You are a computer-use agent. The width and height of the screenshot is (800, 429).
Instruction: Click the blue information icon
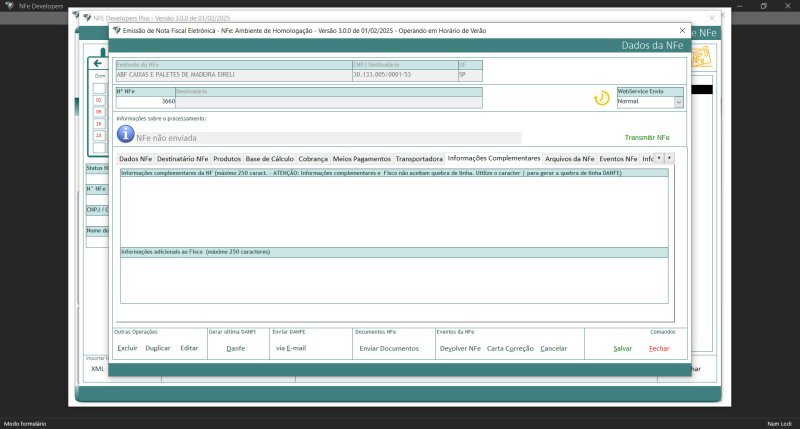[x=125, y=135]
